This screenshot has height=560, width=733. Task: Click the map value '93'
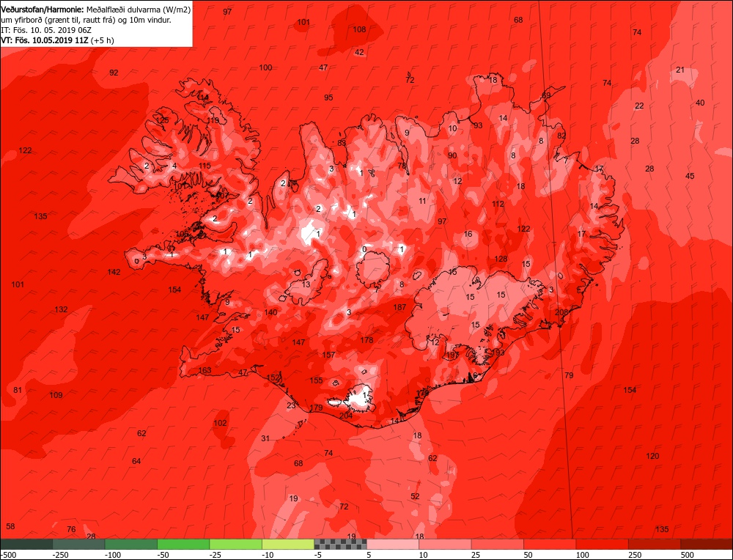click(x=478, y=125)
